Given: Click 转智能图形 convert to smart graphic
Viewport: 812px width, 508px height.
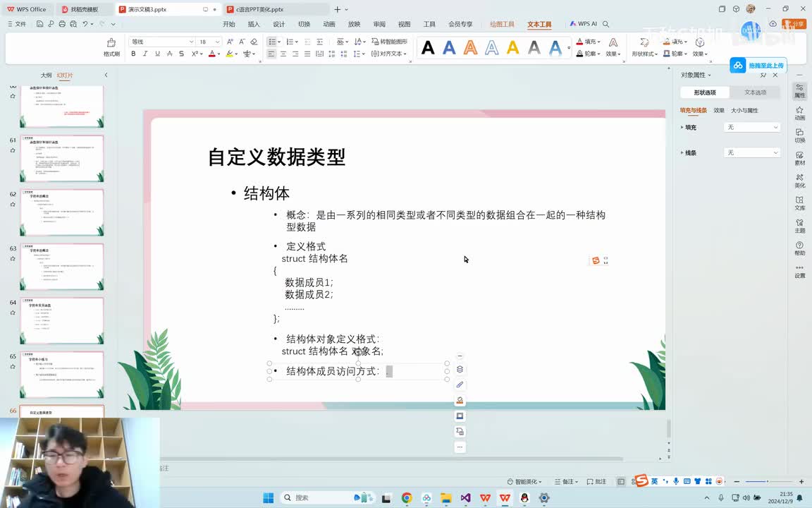Looking at the screenshot, I should click(x=389, y=42).
